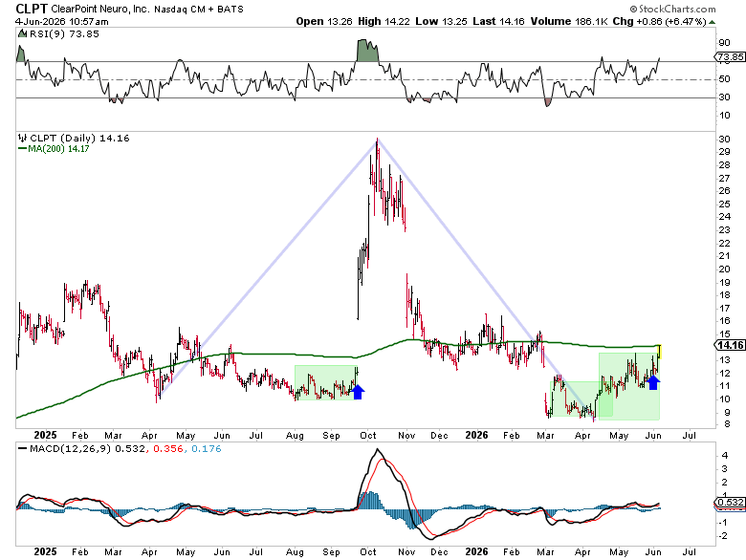This screenshot has width=746, height=560.
Task: Click the black line swatch before the MACD label
Action: 22,448
